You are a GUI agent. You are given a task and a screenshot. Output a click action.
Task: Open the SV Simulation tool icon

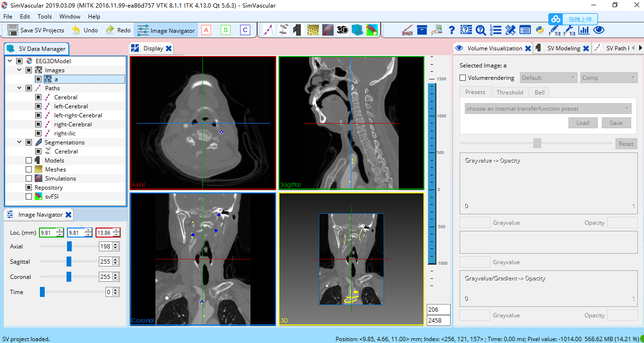(x=327, y=30)
